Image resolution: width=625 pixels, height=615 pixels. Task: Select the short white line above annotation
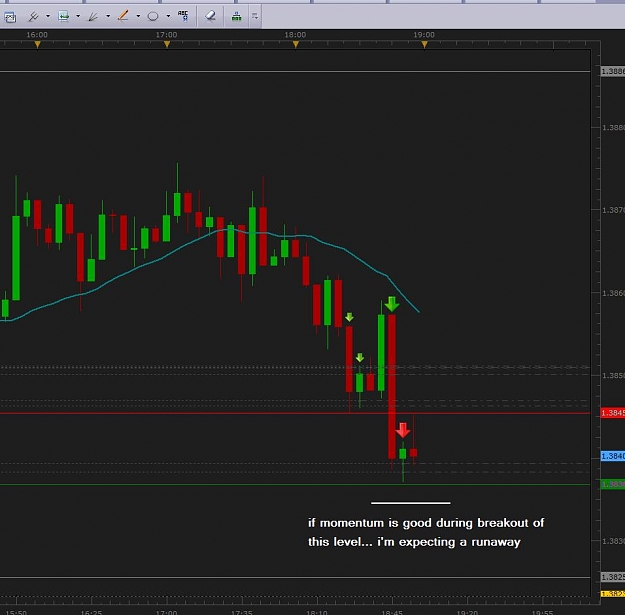[411, 503]
